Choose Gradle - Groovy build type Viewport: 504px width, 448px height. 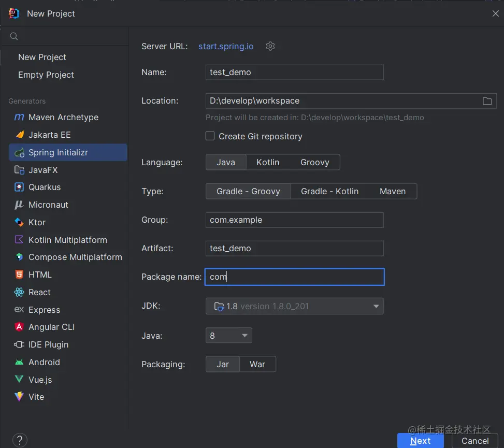(x=248, y=191)
